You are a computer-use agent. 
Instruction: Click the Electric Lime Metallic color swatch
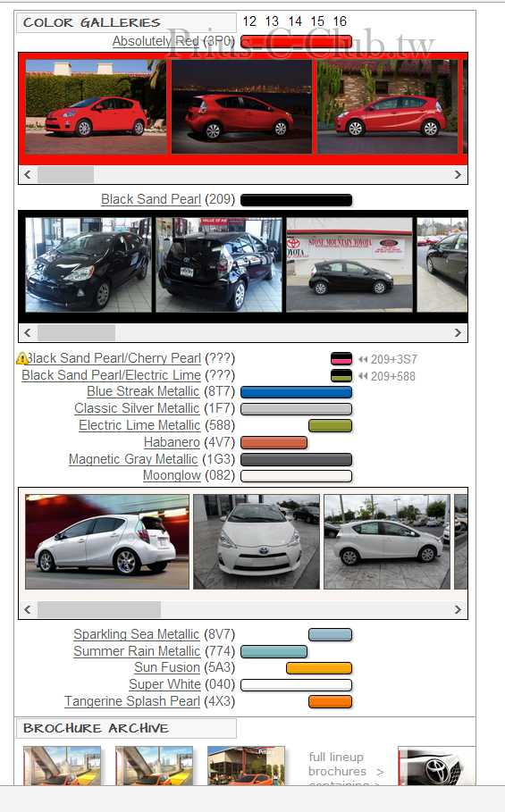click(x=331, y=426)
